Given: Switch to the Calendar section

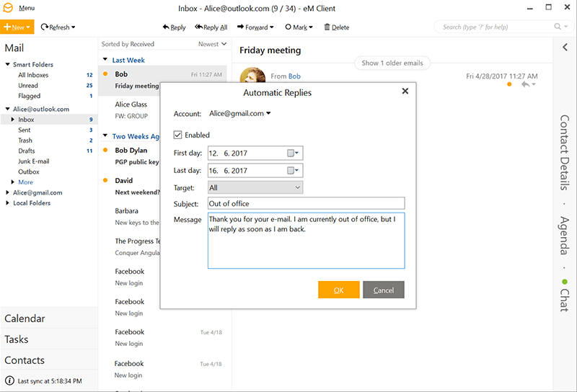Looking at the screenshot, I should pos(49,318).
